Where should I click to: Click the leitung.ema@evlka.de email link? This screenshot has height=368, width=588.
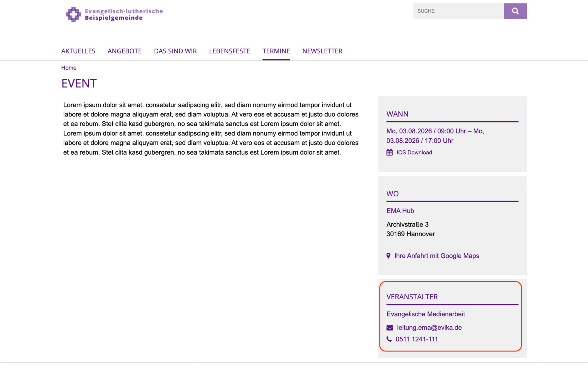(x=429, y=328)
